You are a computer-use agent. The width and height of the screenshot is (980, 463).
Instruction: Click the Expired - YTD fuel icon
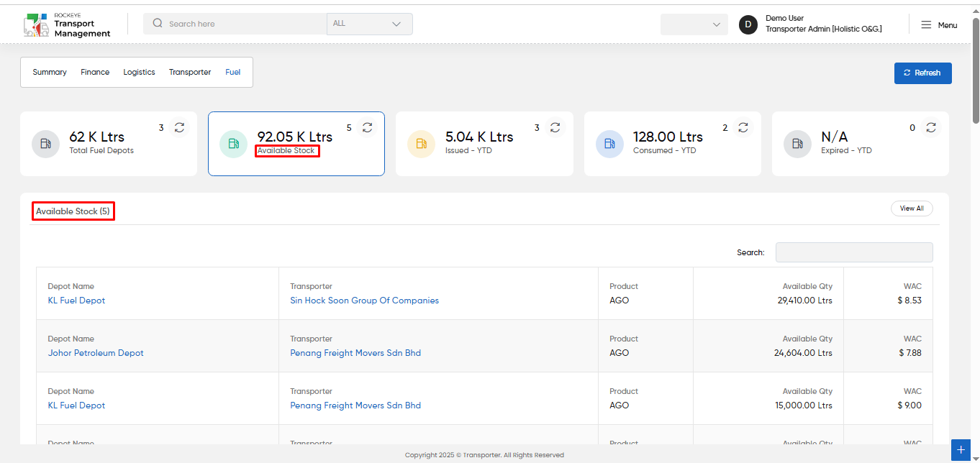797,144
